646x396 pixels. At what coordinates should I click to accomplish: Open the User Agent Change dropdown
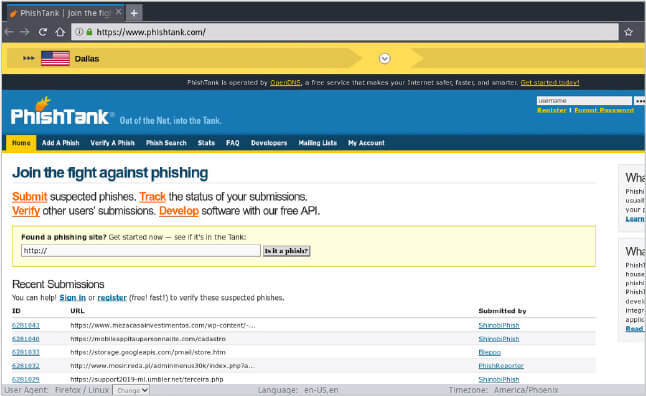pos(131,390)
